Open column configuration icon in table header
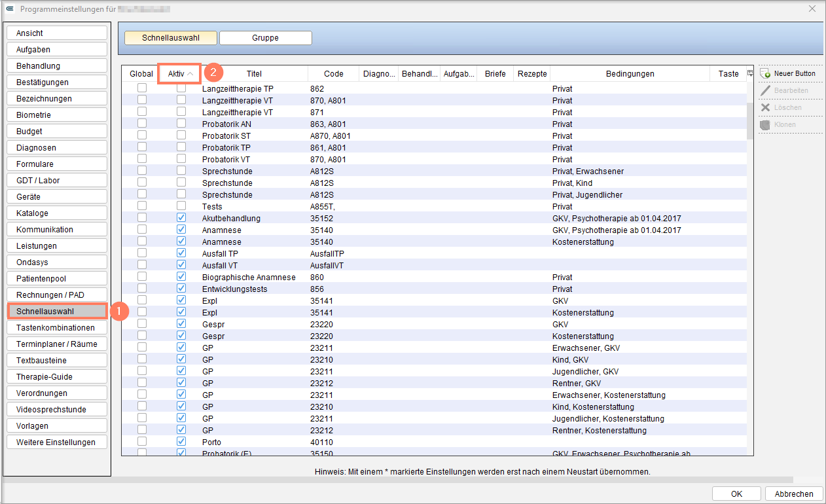The image size is (826, 504). 750,73
